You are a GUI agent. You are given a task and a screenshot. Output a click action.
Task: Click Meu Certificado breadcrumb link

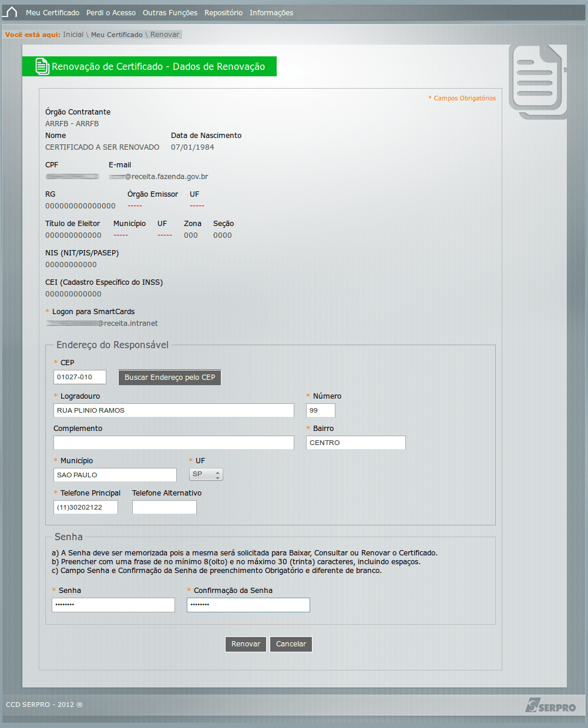point(117,35)
